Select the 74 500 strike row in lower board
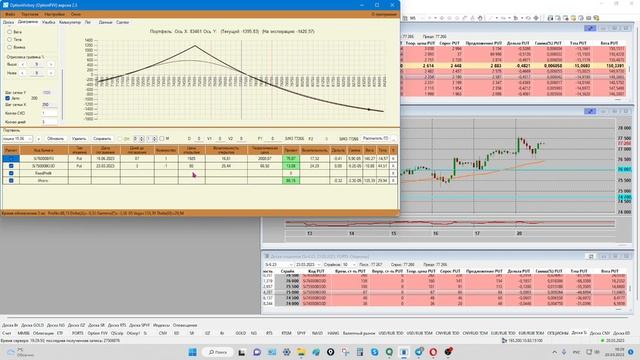This screenshot has width=640, height=360. click(444, 298)
